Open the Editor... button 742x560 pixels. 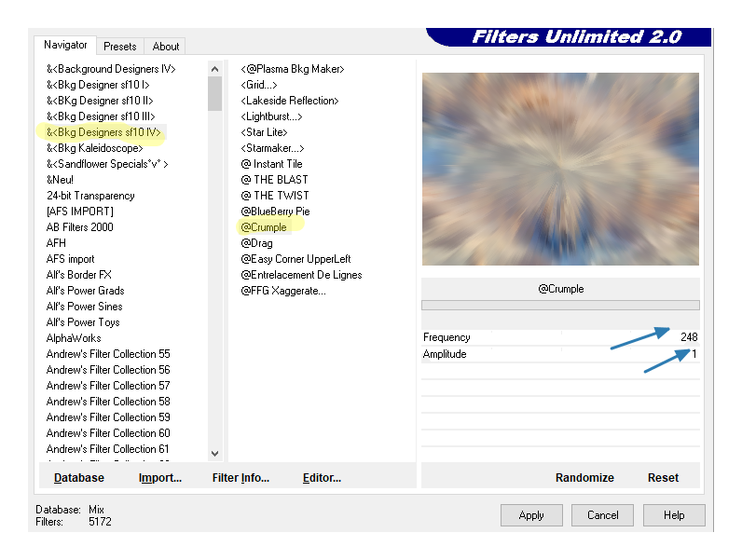pyautogui.click(x=322, y=478)
